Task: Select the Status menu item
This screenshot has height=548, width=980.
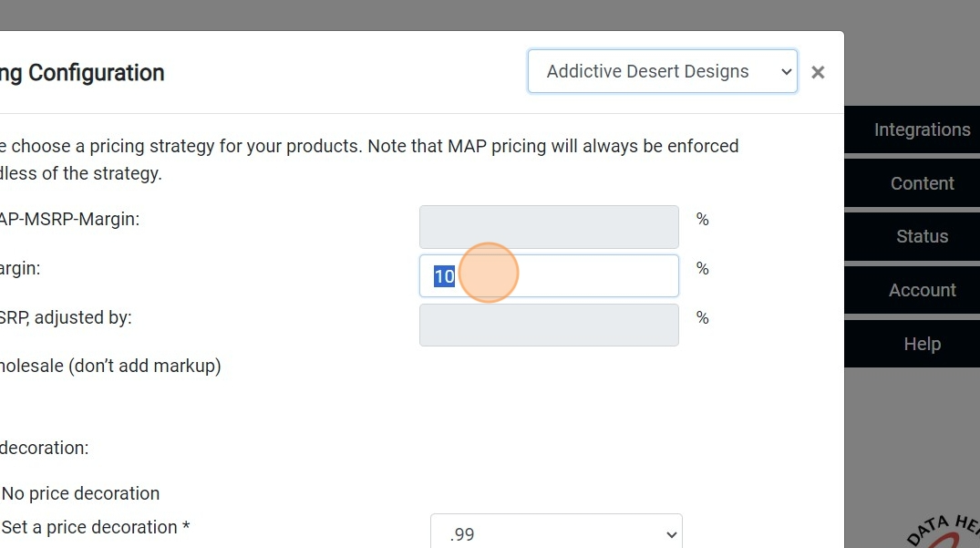Action: point(921,236)
